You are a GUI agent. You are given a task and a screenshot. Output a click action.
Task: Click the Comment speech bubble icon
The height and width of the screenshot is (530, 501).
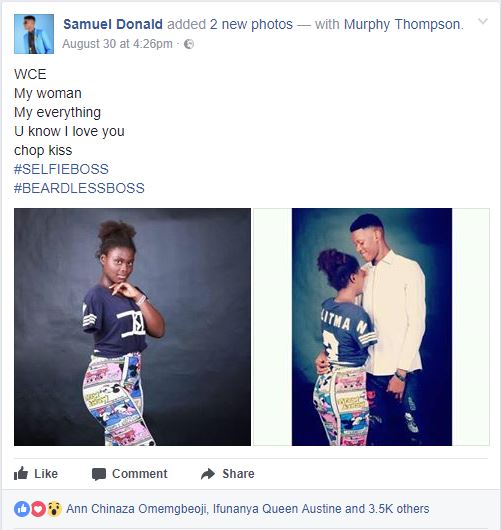[x=99, y=474]
